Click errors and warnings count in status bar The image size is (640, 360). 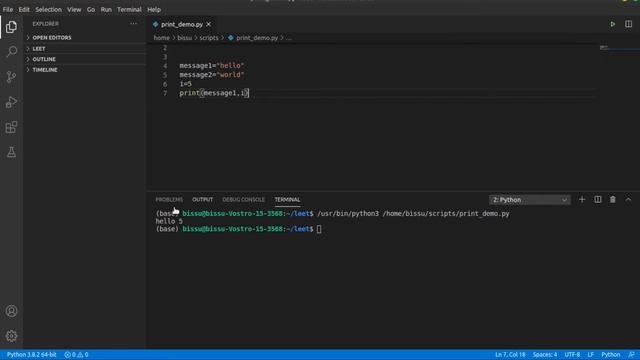[76, 355]
